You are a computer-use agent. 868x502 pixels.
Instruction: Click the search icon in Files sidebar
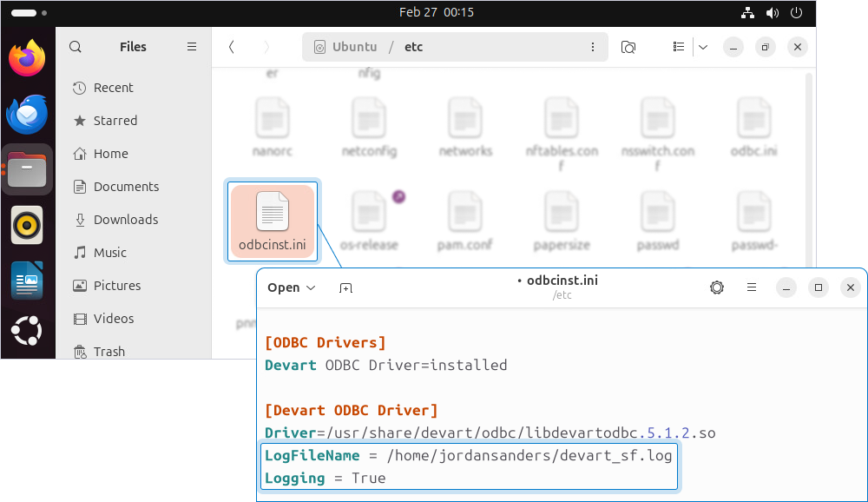76,47
